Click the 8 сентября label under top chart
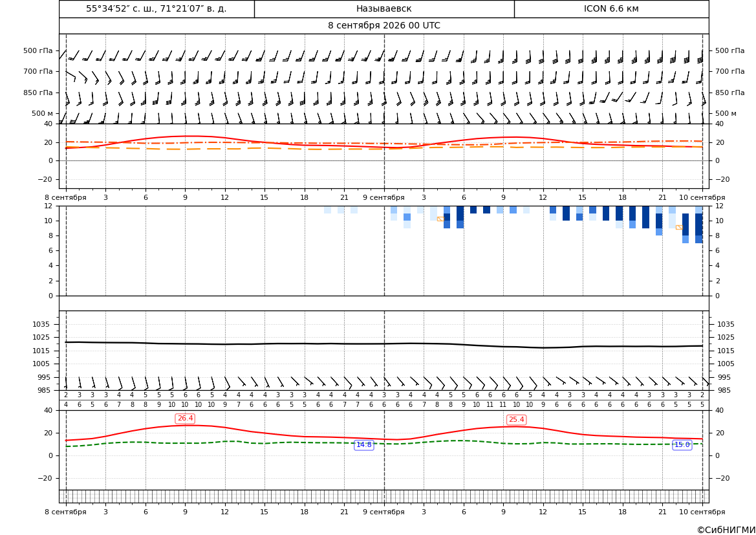Viewport: 756px width, 535px height. point(65,197)
